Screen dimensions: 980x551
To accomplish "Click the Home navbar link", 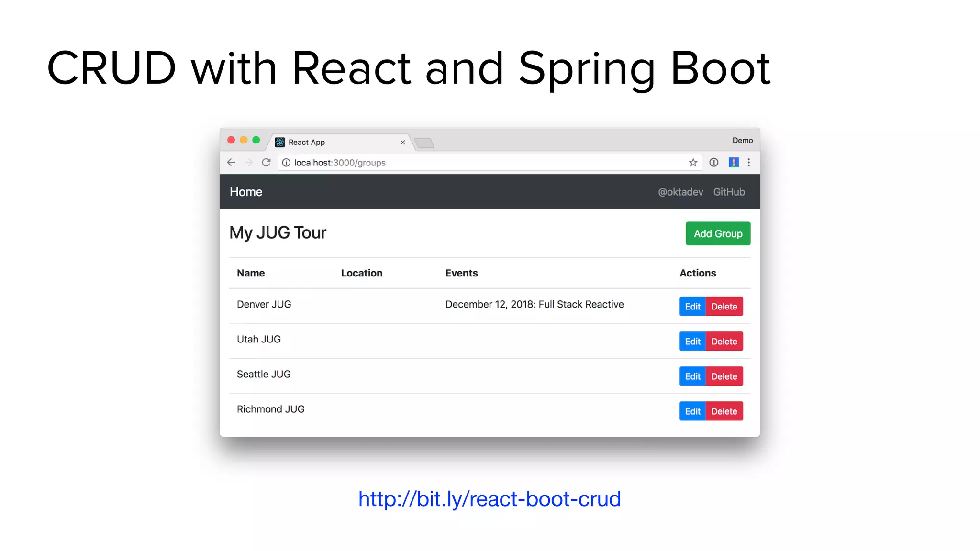I will point(246,192).
